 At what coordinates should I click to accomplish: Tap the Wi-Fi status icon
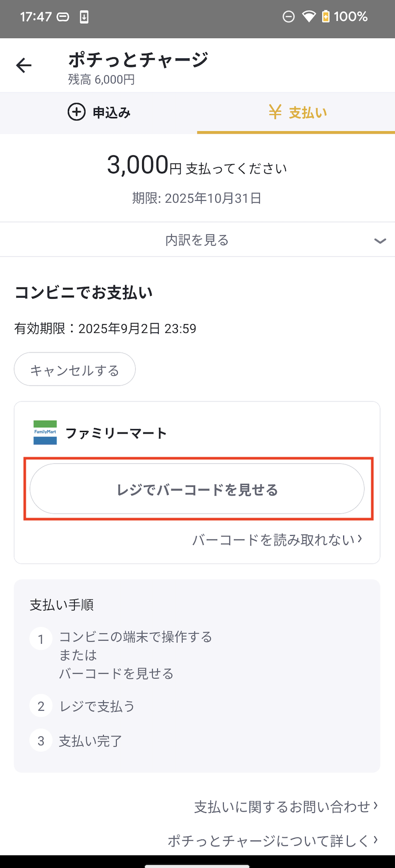tap(308, 17)
